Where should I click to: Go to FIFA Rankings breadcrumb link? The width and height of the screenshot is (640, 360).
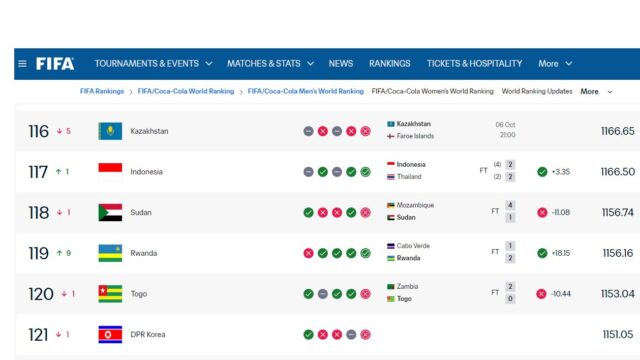(x=102, y=91)
